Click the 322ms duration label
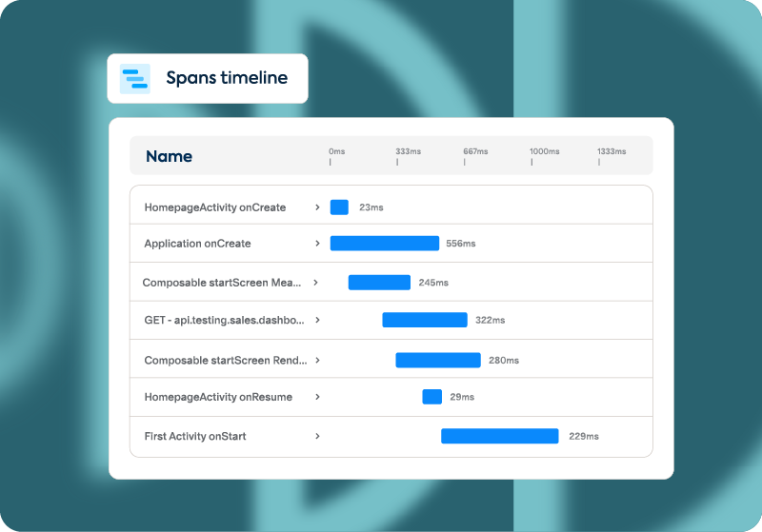 coord(490,321)
